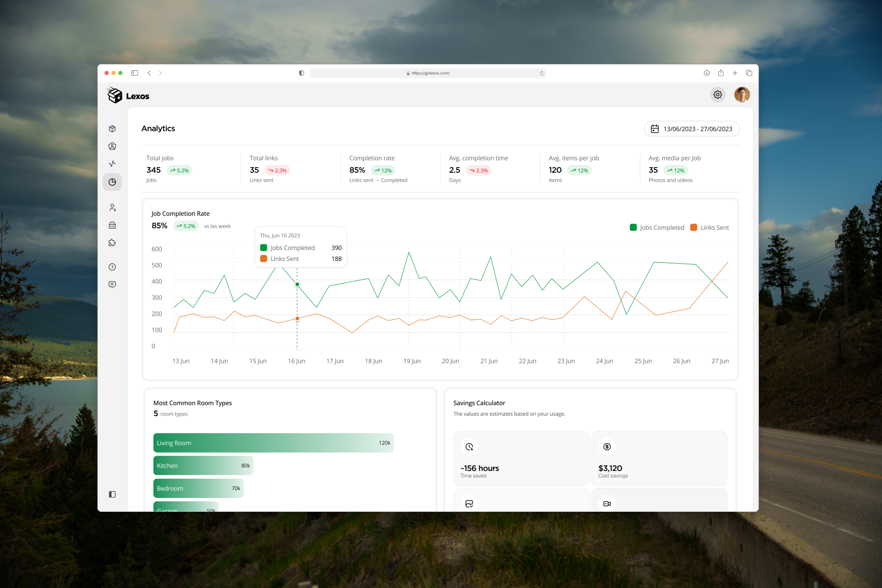Image resolution: width=882 pixels, height=588 pixels.
Task: Click the Living Room bar
Action: (273, 443)
